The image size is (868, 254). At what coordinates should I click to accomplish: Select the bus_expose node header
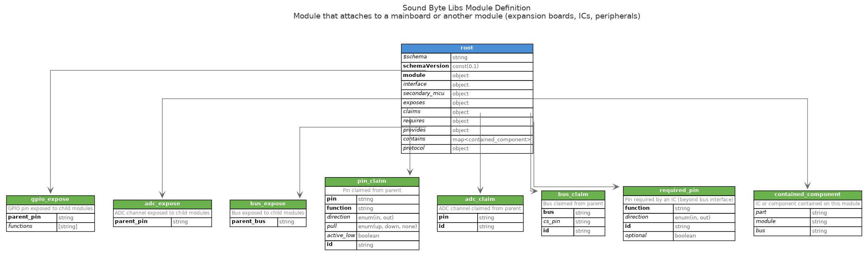point(268,204)
